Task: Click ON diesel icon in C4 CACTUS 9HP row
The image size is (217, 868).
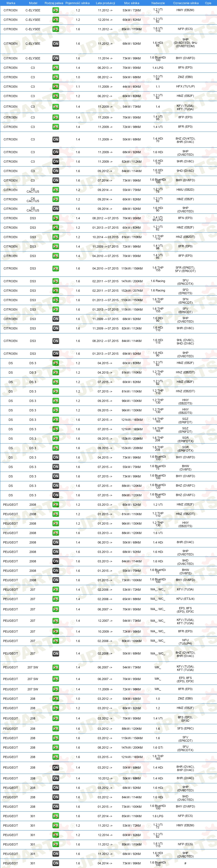Action: click(x=55, y=209)
